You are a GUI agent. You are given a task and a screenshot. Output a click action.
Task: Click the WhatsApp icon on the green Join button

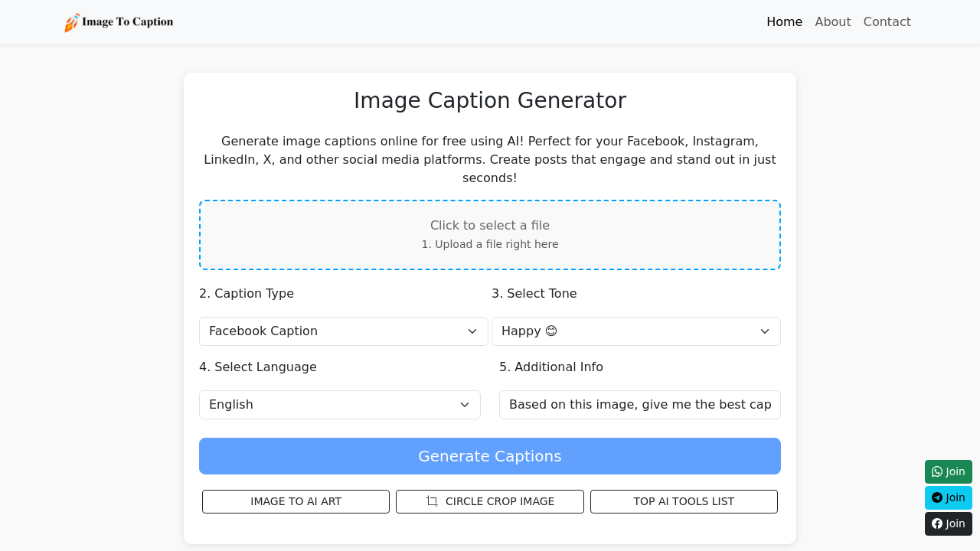click(x=937, y=471)
